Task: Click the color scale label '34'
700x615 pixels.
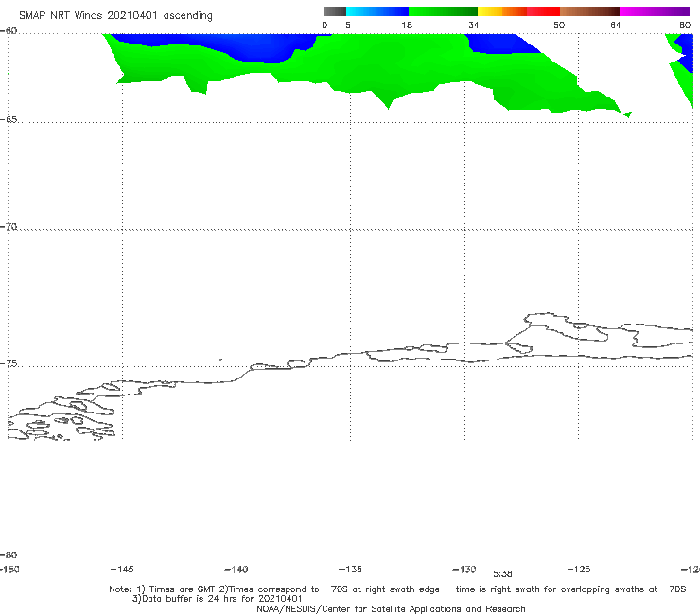Action: (x=474, y=25)
